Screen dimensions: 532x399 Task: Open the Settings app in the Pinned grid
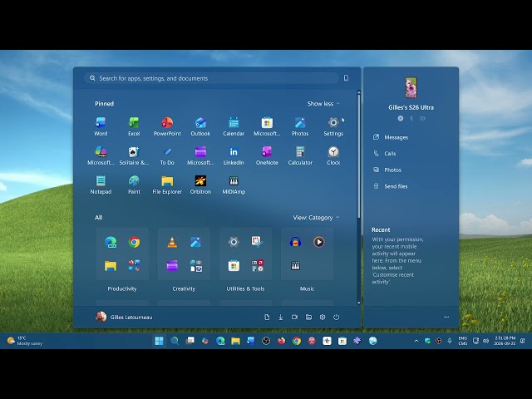click(x=333, y=126)
